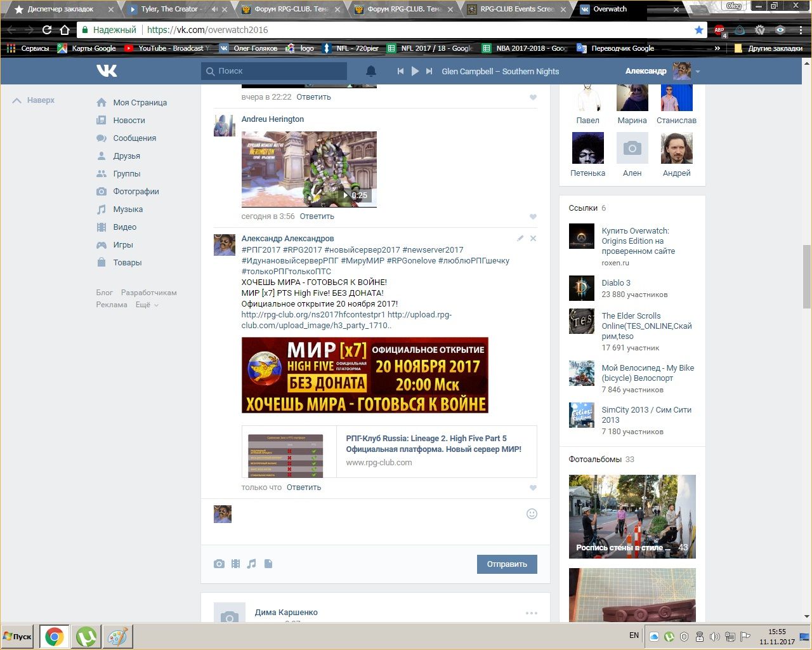Open Купить Overwatch Origins Edition link
The image size is (812, 650).
click(x=638, y=241)
